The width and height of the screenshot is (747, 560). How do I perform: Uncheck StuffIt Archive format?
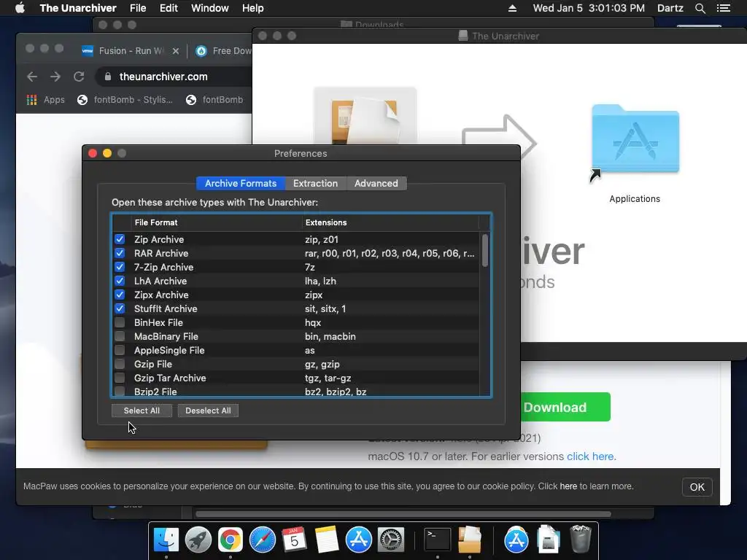click(120, 308)
